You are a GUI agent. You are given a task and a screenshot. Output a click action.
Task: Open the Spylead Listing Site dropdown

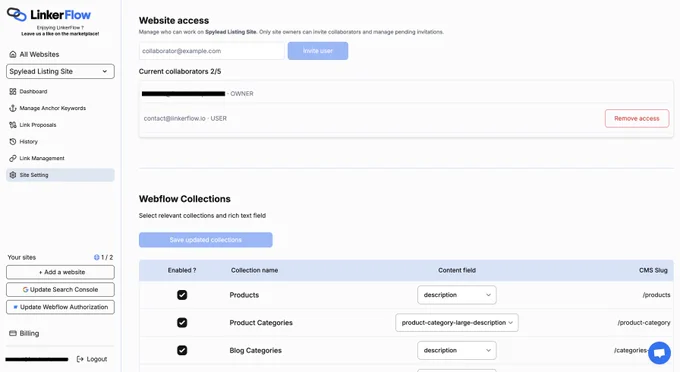60,72
